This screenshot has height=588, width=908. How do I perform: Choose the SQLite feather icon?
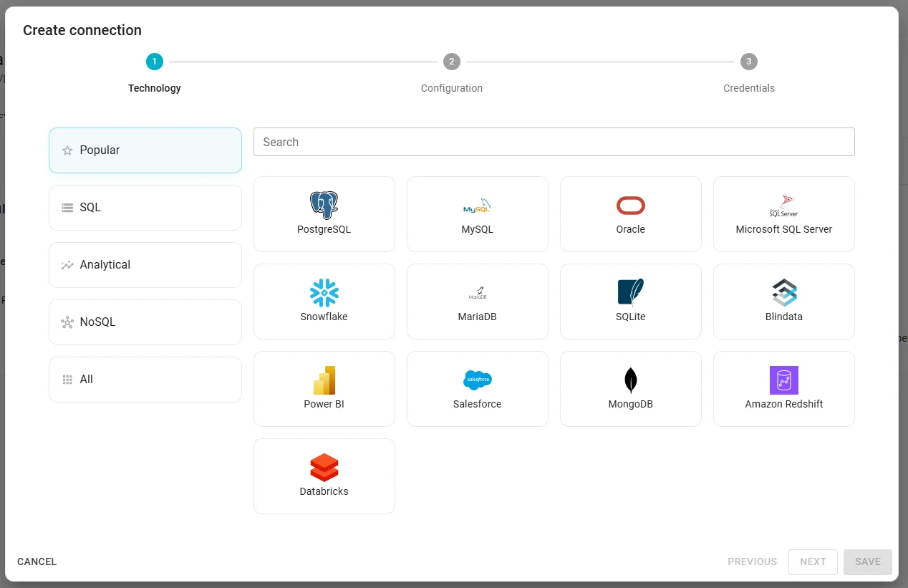(630, 293)
